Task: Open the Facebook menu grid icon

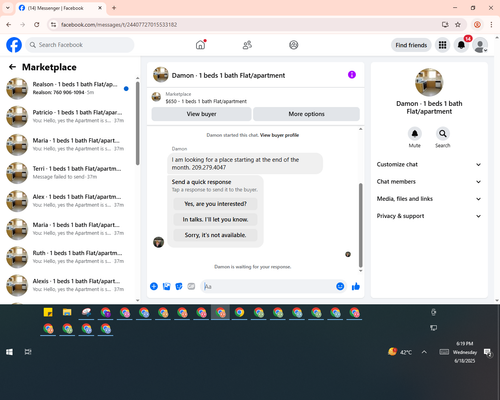Action: (x=442, y=45)
